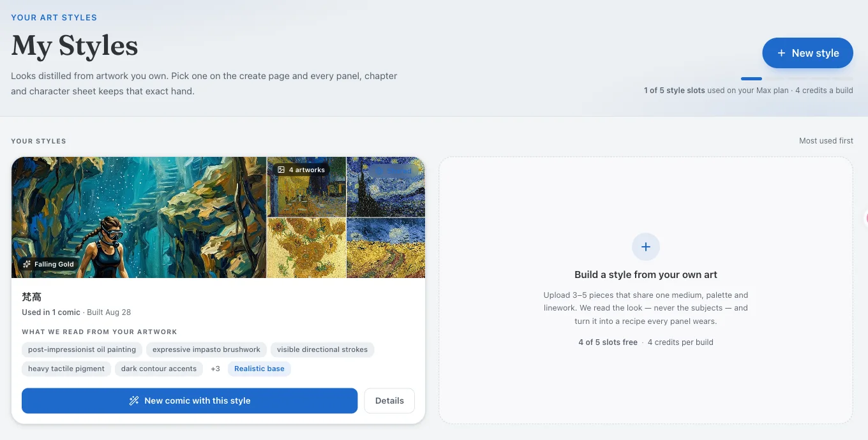The width and height of the screenshot is (868, 440).
Task: Click the 4 credits per build text
Action: (x=680, y=342)
